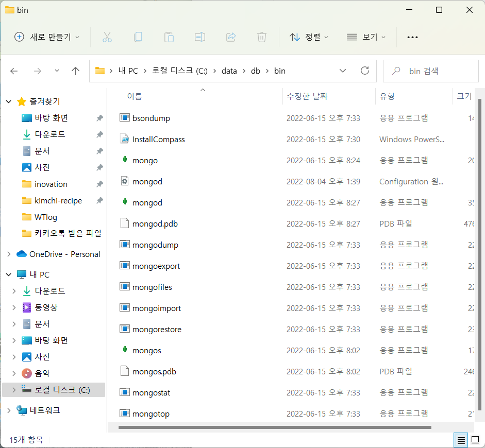Select the mongos.pdb file icon
The width and height of the screenshot is (485, 448).
[x=124, y=371]
